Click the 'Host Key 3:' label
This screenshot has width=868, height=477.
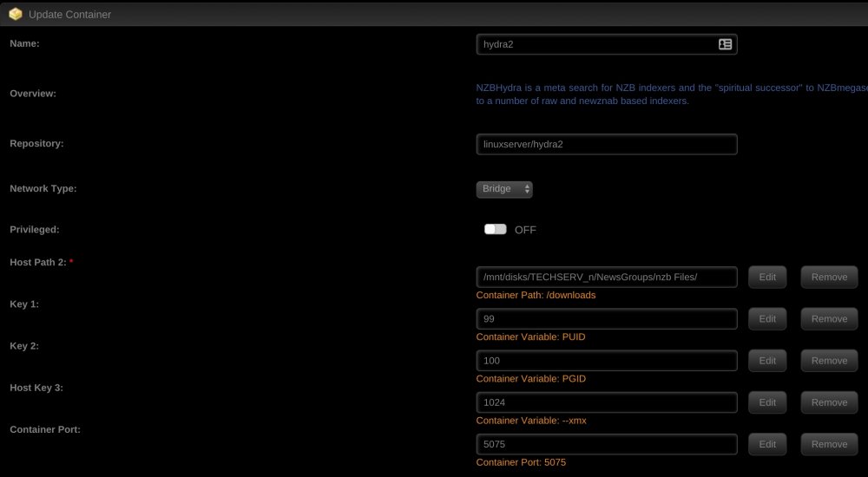coord(36,388)
